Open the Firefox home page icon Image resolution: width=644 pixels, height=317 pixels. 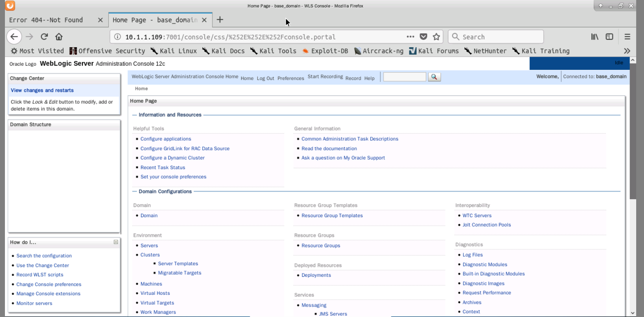(59, 37)
